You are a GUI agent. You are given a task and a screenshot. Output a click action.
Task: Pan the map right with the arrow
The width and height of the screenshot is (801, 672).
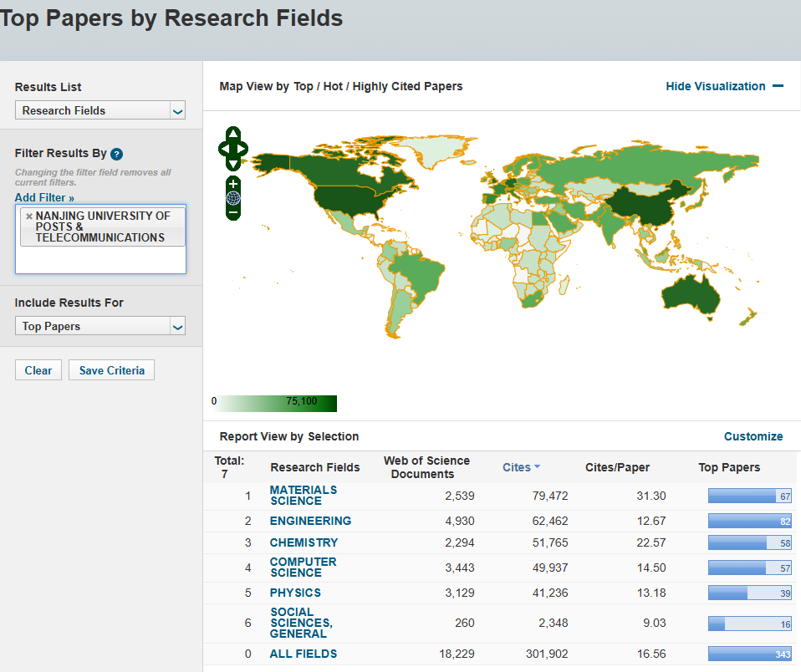243,149
